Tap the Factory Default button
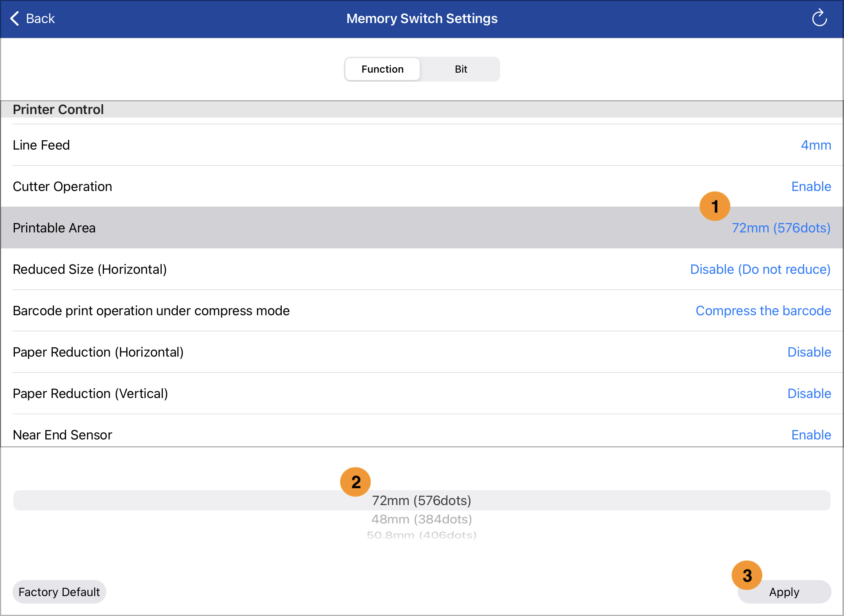Image resolution: width=844 pixels, height=616 pixels. (x=59, y=592)
